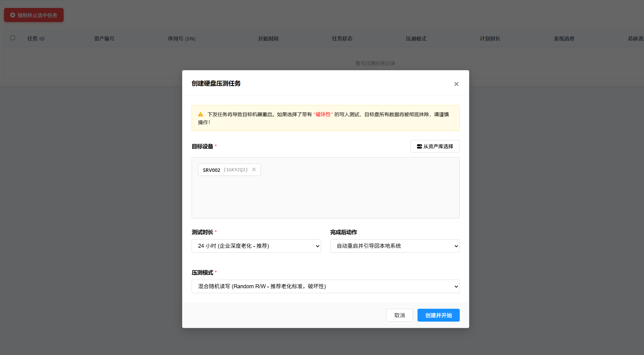Click the SRV002 device tag label

click(x=212, y=170)
